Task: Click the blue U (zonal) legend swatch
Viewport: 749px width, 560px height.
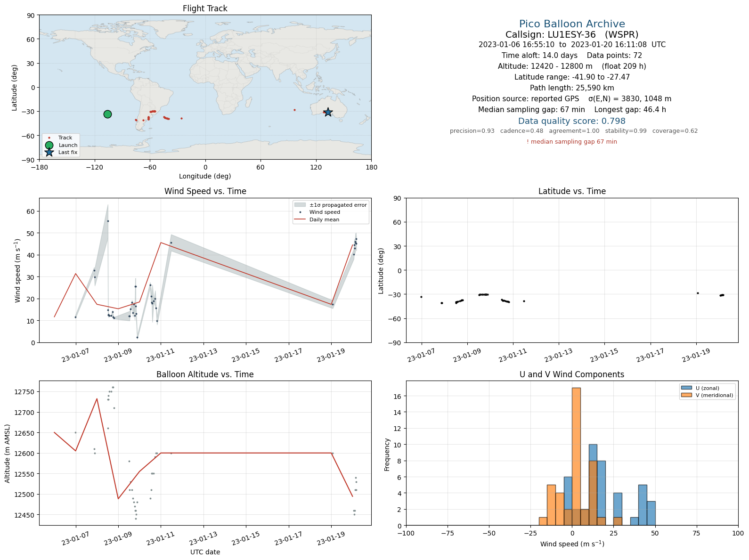Action: click(686, 388)
